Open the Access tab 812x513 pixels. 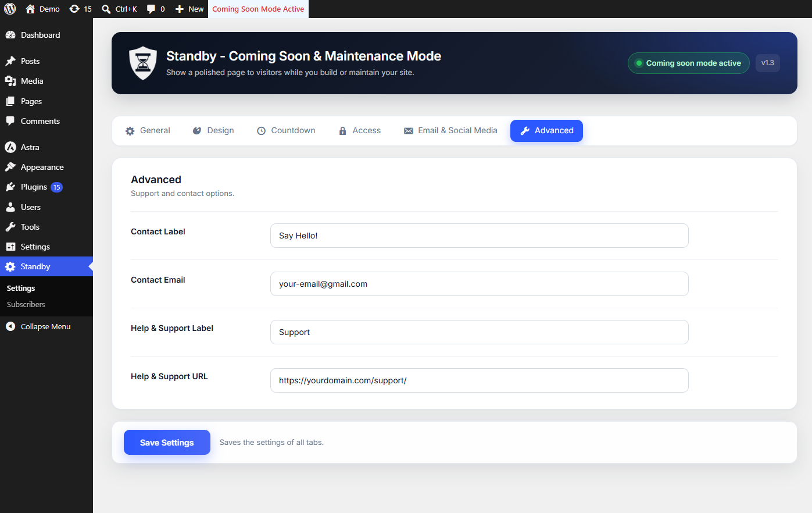360,130
